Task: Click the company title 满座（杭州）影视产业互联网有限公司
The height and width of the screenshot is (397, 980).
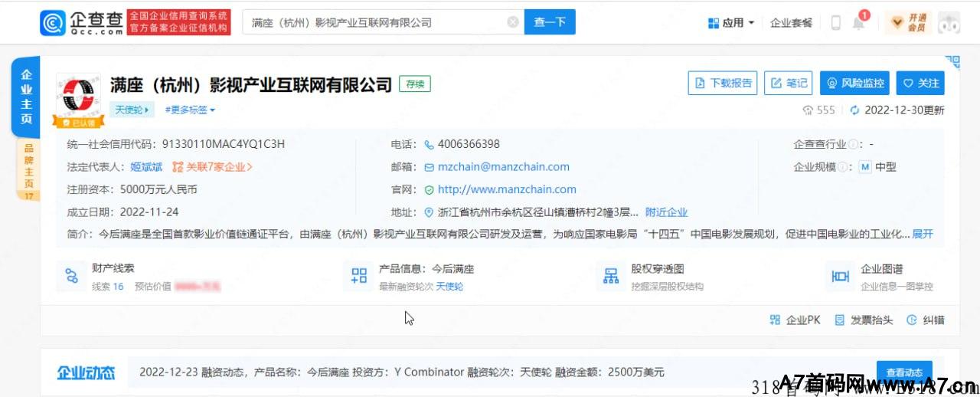Action: click(251, 84)
